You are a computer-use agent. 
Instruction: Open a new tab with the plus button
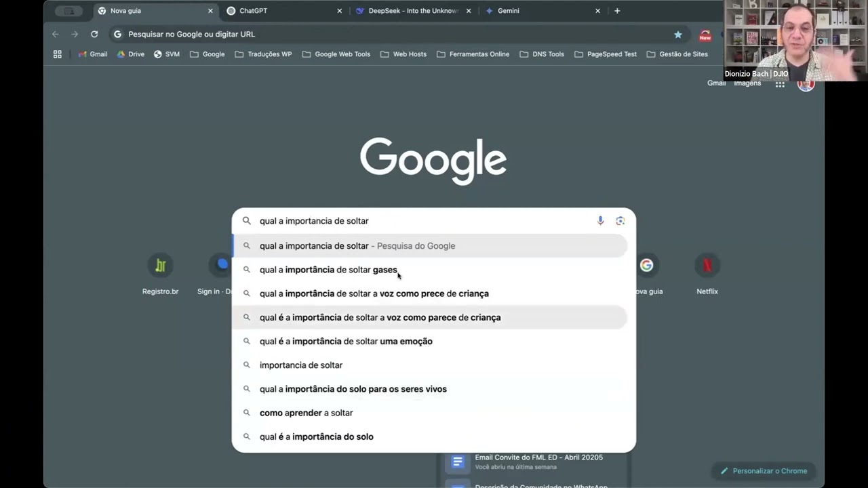[x=616, y=11]
